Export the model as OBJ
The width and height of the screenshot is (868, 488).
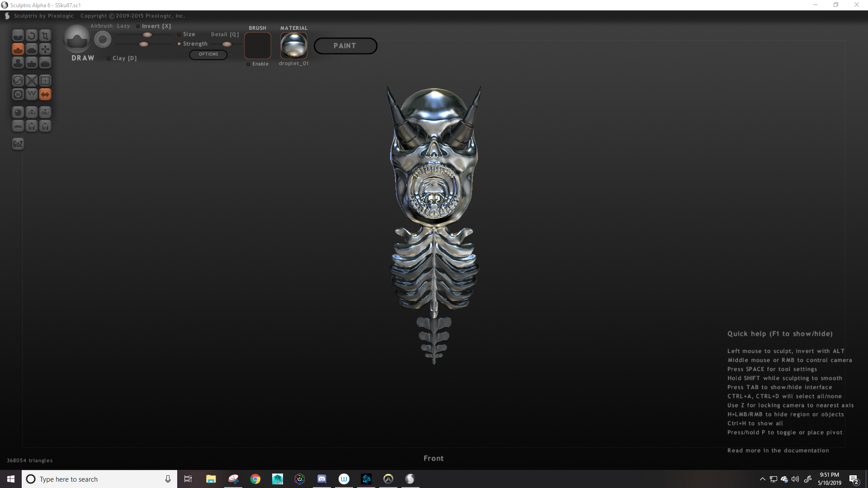pos(45,113)
